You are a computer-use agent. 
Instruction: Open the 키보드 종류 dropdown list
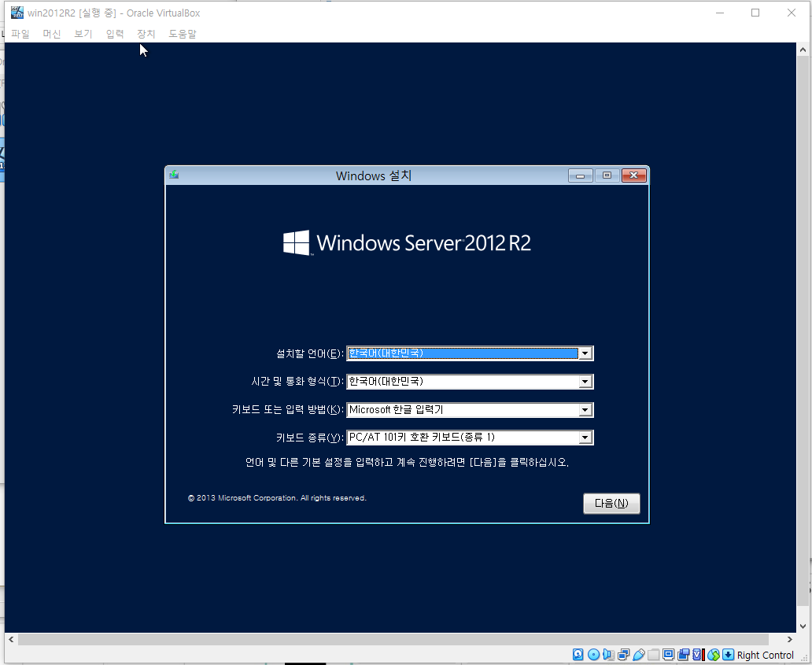pyautogui.click(x=585, y=438)
